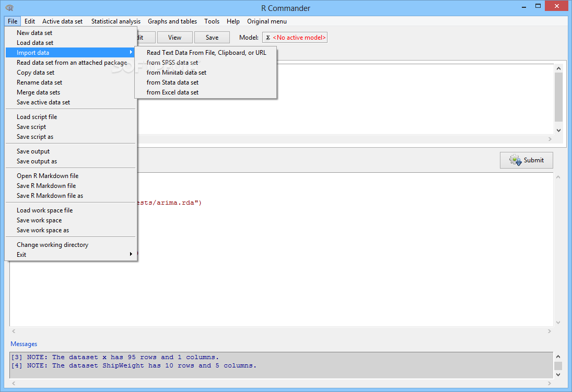Click right arrow of Messages horizontal scrollbar
This screenshot has height=392, width=572.
point(550,383)
